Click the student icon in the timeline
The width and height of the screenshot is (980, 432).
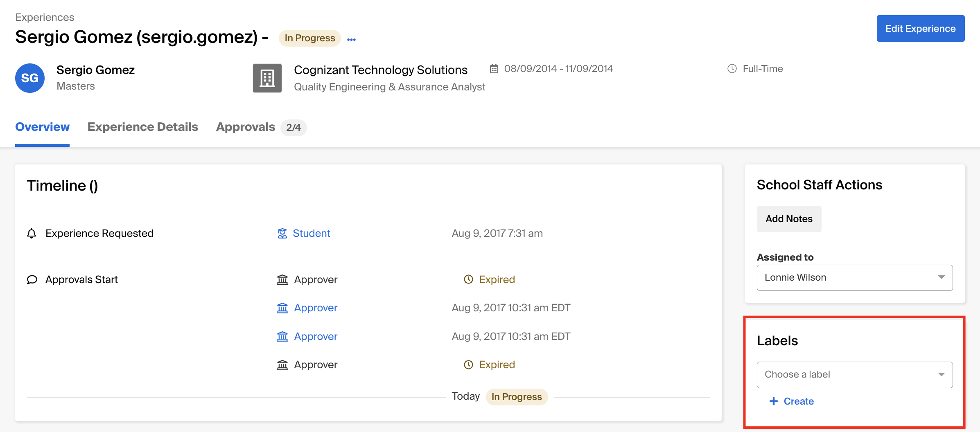[x=282, y=233]
